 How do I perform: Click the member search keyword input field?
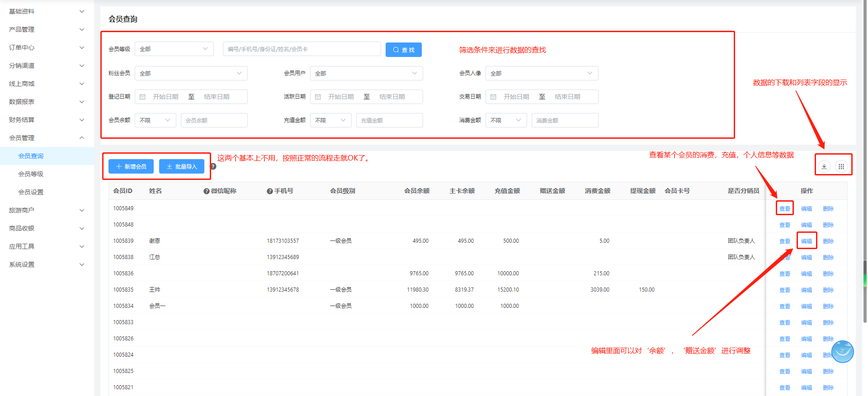coord(302,49)
